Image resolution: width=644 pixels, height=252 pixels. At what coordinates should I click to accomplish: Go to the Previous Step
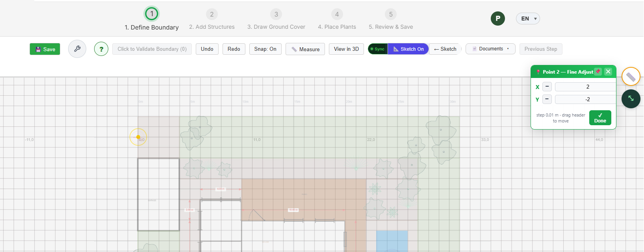coord(541,49)
